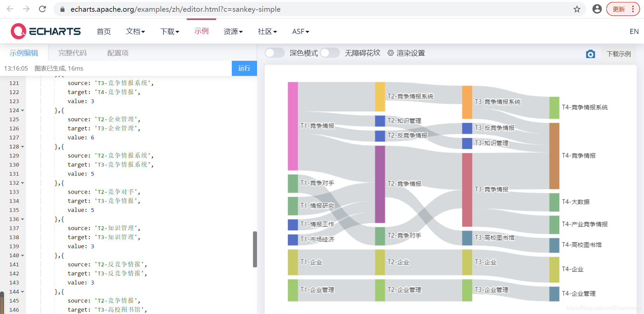Click the 下载示例 button
This screenshot has height=314, width=644.
pyautogui.click(x=619, y=54)
